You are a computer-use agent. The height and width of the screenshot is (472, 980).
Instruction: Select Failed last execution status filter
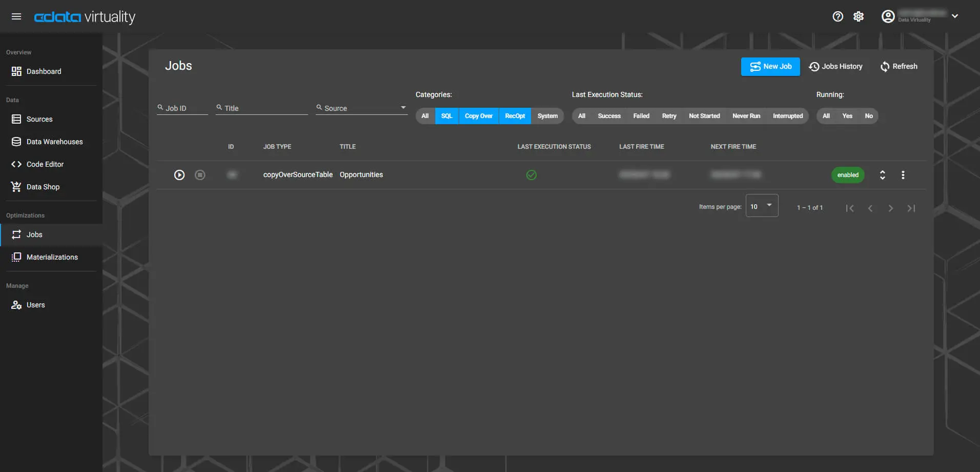641,116
